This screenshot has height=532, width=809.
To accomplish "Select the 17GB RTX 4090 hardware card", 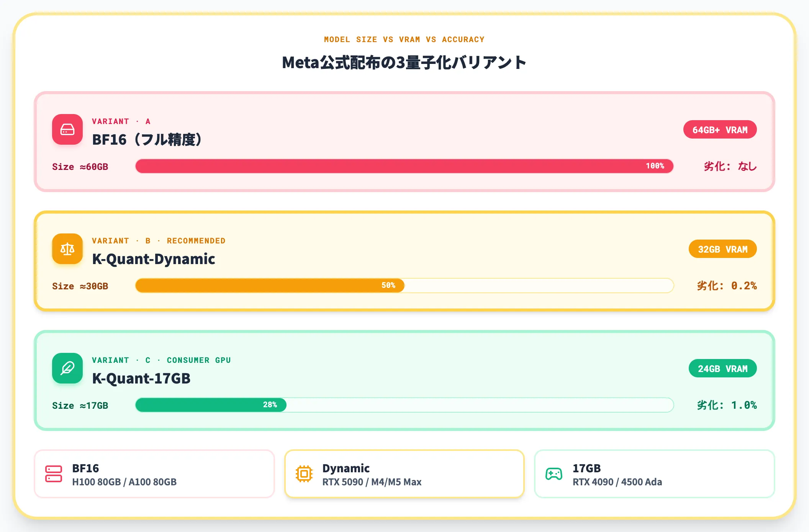I will pos(655,474).
